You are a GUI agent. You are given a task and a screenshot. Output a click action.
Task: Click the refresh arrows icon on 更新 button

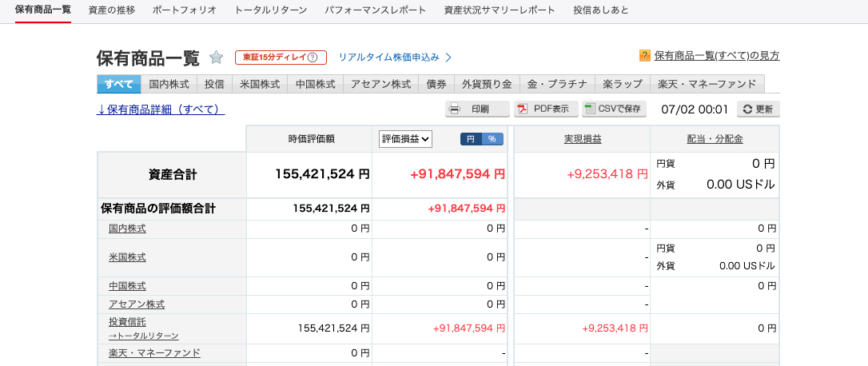coord(747,109)
